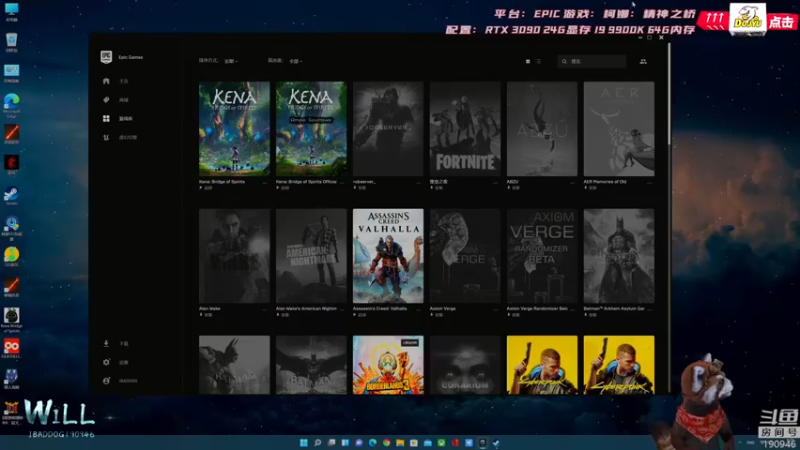
Task: Click launch under Kena: Bridge of Spirits
Action: pyautogui.click(x=206, y=188)
